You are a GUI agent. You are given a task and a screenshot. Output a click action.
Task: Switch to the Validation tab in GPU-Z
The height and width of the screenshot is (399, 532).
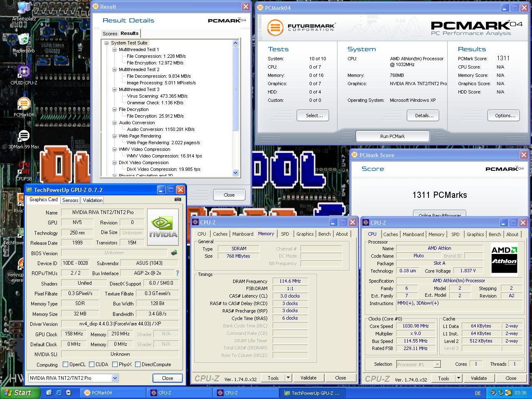(x=93, y=200)
